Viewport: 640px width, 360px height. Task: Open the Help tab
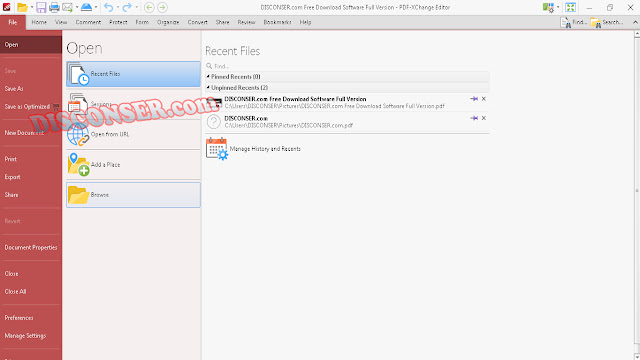pos(305,22)
